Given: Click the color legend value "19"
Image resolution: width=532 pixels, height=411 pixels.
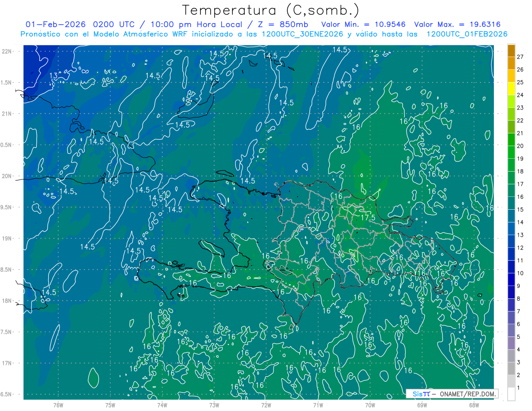Looking at the screenshot, I should [520, 159].
